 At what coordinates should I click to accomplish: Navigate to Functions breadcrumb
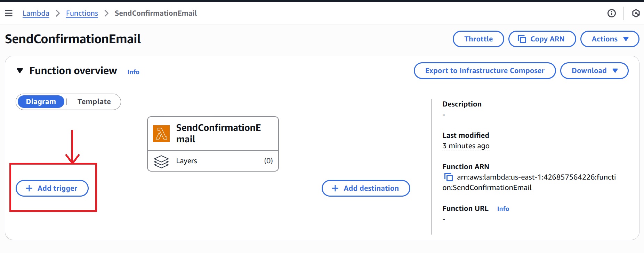click(x=82, y=13)
